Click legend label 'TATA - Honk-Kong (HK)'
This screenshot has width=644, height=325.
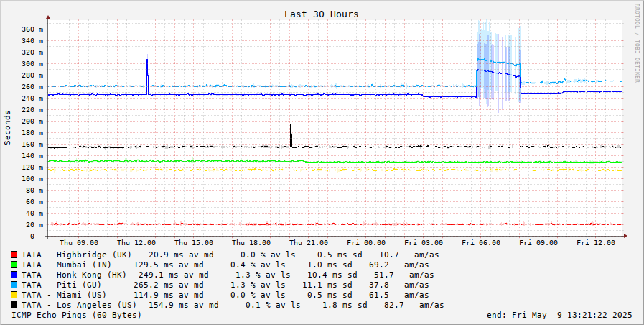(74, 275)
